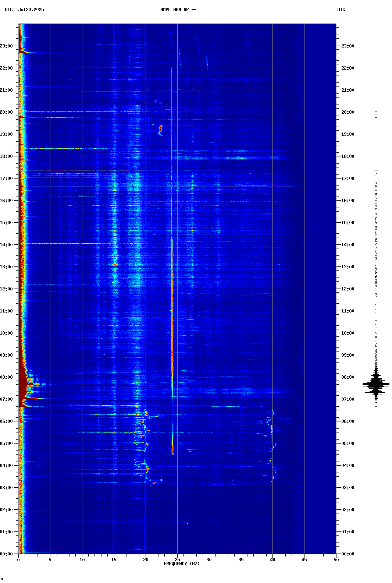Click the left-axis 21:00 time label

point(7,90)
